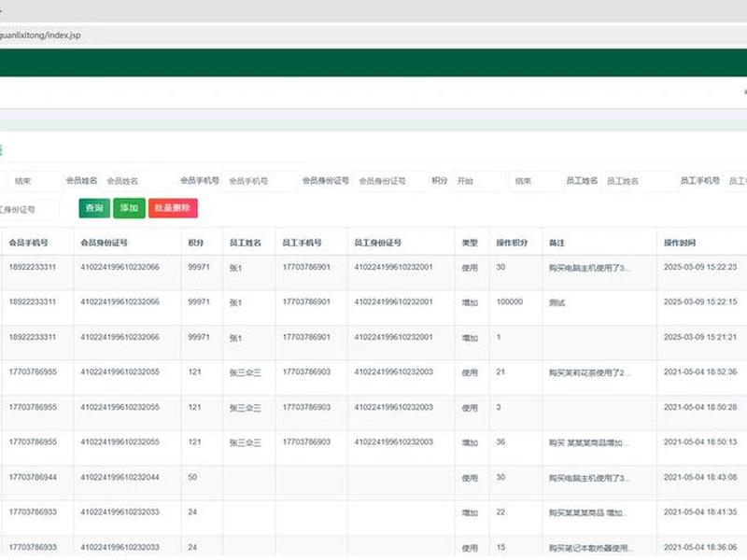
Task: Click the timestamp 2025-03-09 15:22:23
Action: pos(700,267)
